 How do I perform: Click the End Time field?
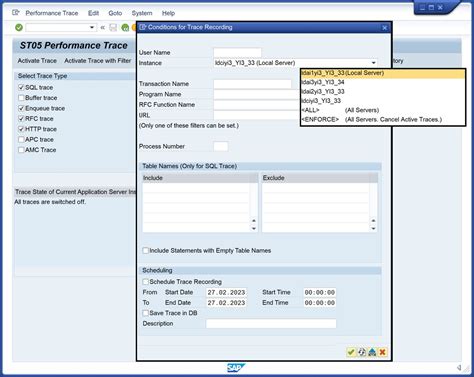tap(320, 303)
